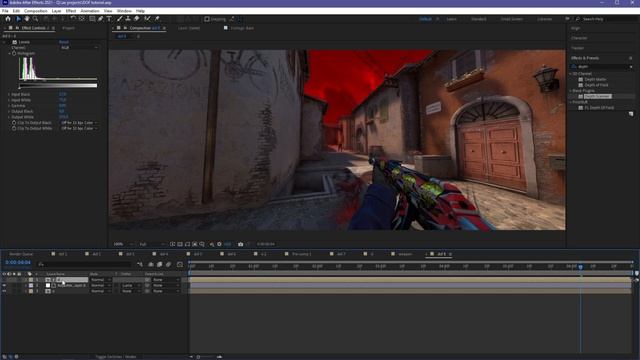Select the Rectangle shape tool
640x360 pixels.
[92, 19]
